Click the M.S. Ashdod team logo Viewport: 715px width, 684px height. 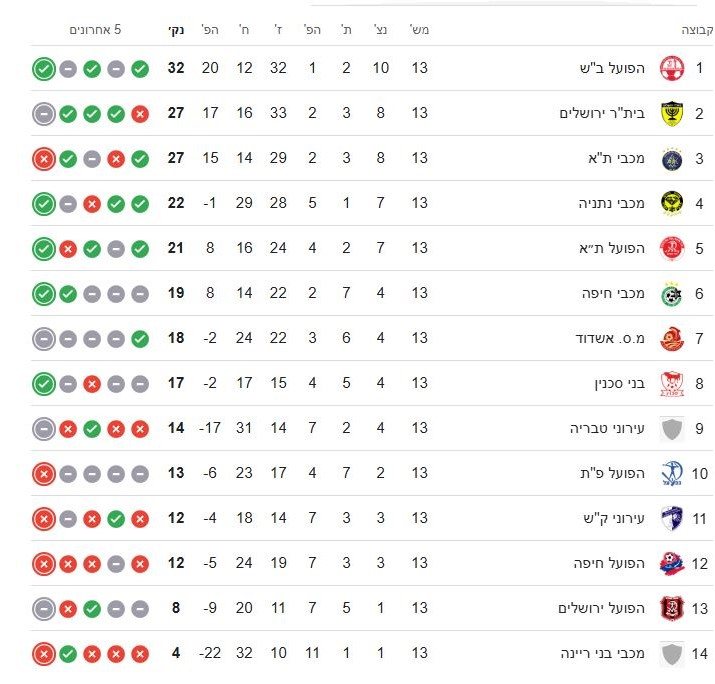670,339
